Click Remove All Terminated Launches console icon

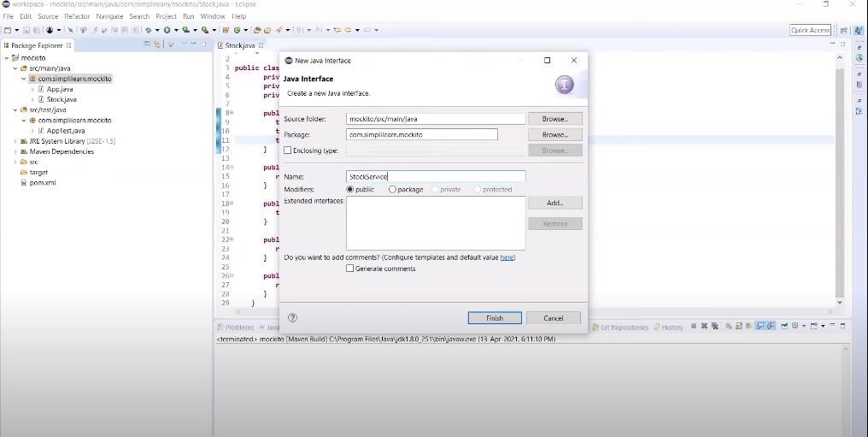(x=715, y=326)
